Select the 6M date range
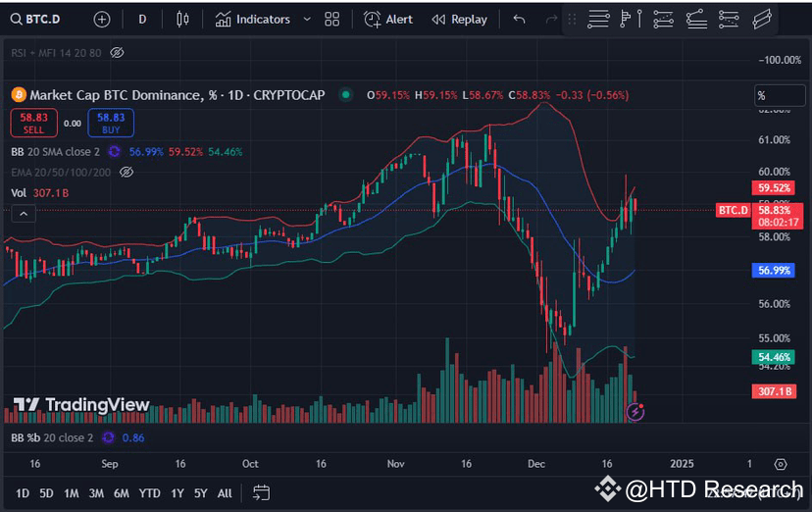This screenshot has height=512, width=812. [122, 493]
